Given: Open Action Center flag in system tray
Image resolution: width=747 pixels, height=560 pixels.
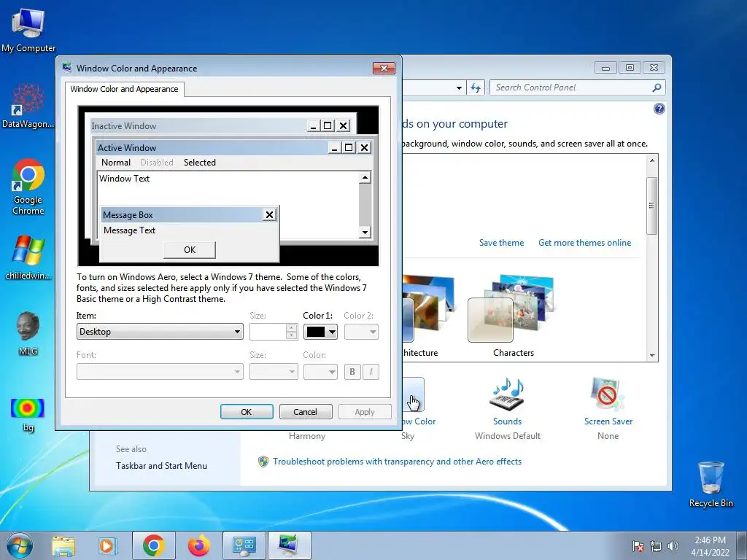Looking at the screenshot, I should (x=638, y=546).
